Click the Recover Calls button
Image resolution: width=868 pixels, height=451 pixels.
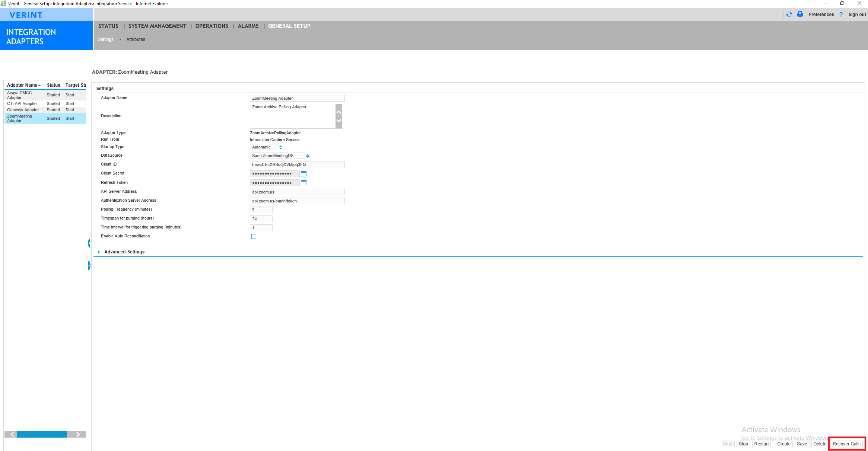(846, 444)
